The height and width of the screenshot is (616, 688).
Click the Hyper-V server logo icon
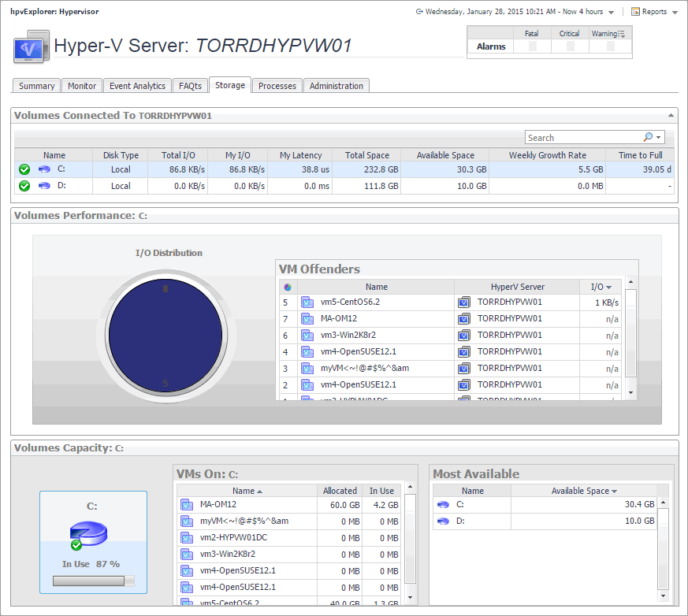[x=31, y=47]
